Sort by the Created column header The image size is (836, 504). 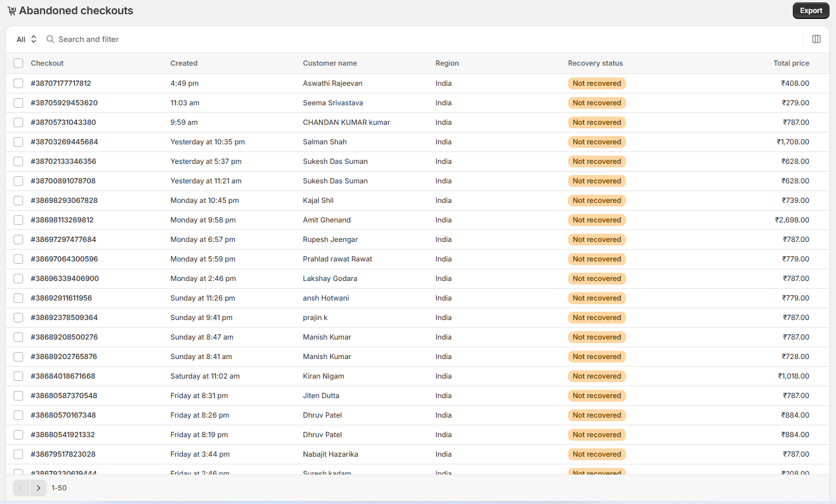(x=184, y=63)
